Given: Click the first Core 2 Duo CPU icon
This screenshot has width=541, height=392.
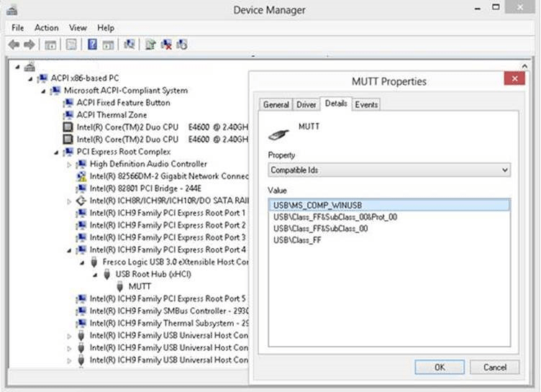Looking at the screenshot, I should coord(68,127).
